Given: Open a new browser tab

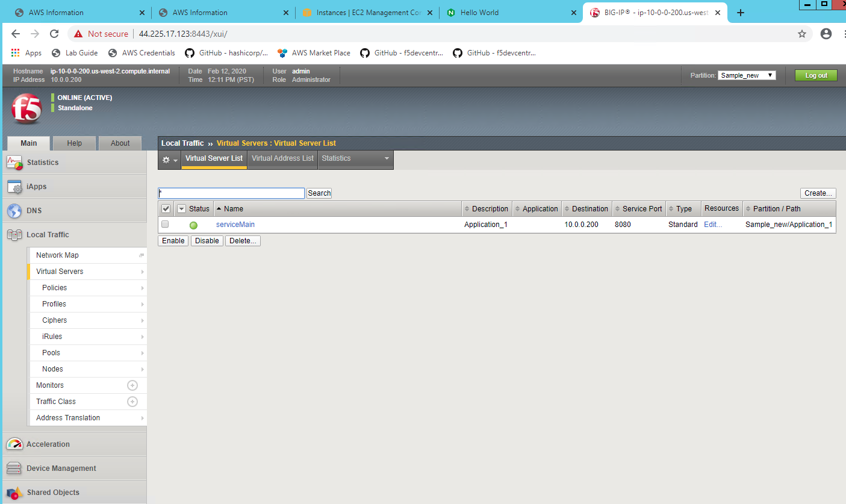Looking at the screenshot, I should coord(741,13).
